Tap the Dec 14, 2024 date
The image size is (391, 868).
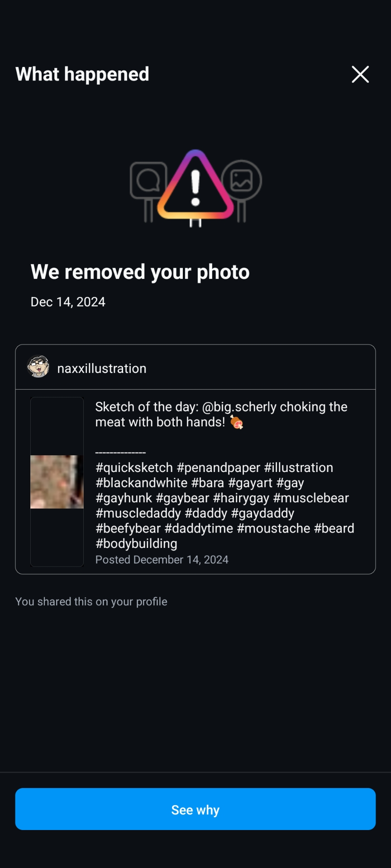68,302
